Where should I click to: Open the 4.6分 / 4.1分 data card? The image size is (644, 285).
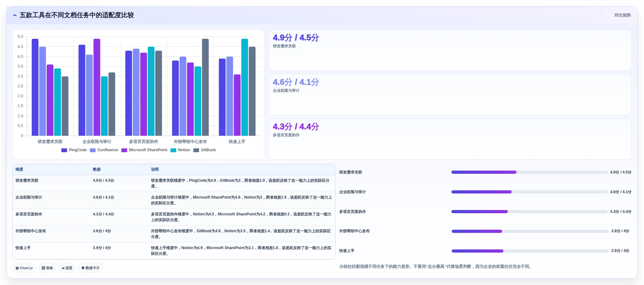pyautogui.click(x=450, y=94)
